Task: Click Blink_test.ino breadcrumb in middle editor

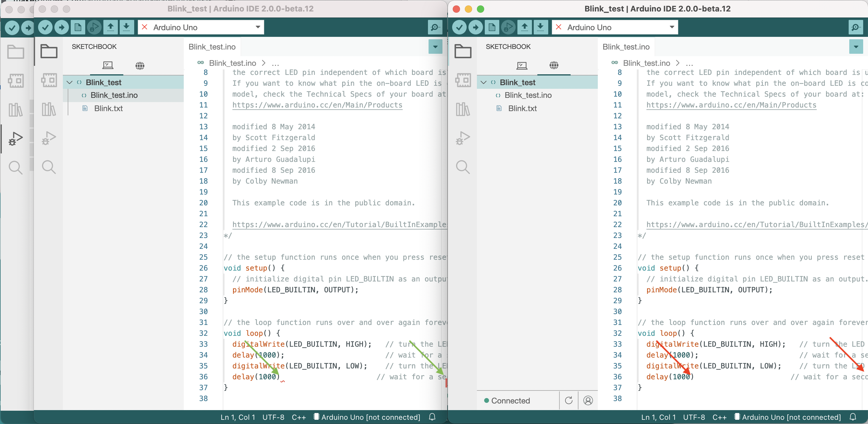Action: (232, 63)
